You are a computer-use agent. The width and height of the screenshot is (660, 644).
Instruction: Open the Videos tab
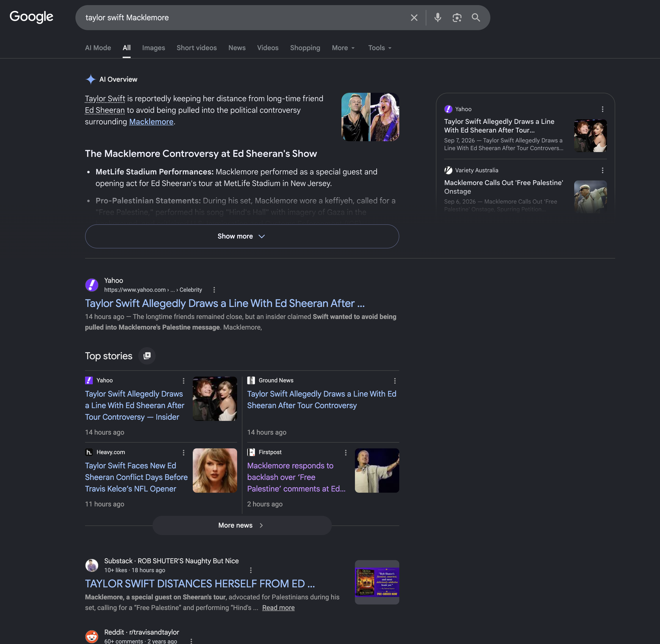pyautogui.click(x=268, y=48)
